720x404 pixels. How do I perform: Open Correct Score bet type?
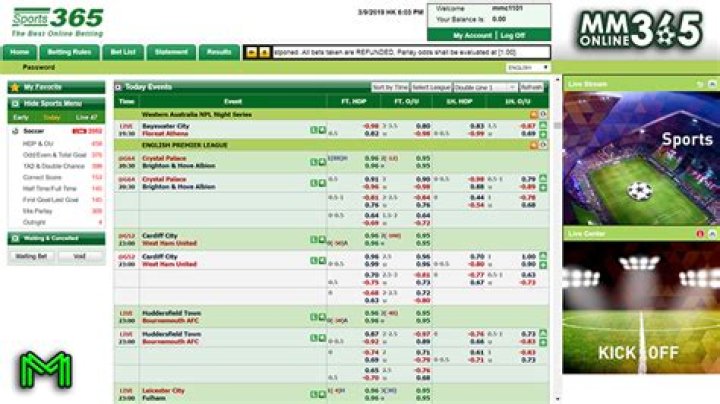pos(42,177)
